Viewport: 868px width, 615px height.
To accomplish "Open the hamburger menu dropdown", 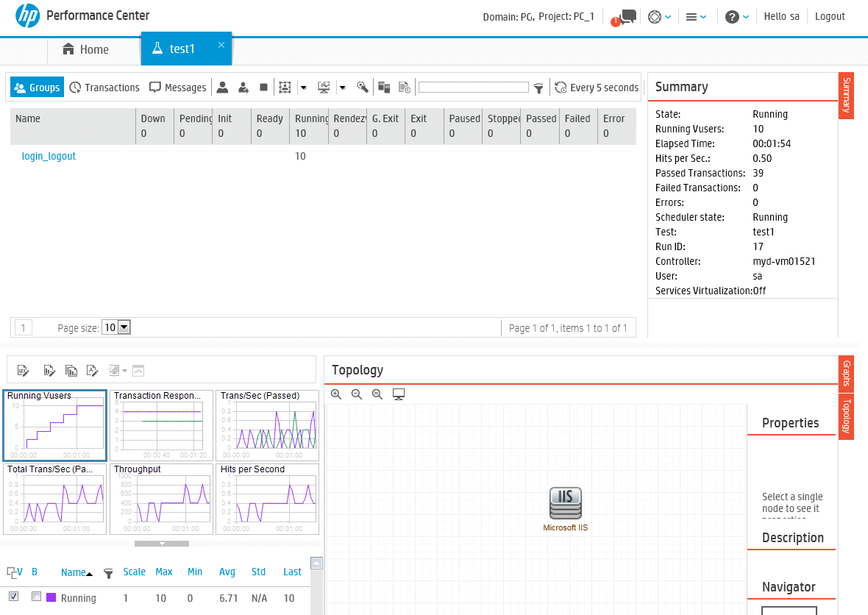I will click(x=696, y=17).
